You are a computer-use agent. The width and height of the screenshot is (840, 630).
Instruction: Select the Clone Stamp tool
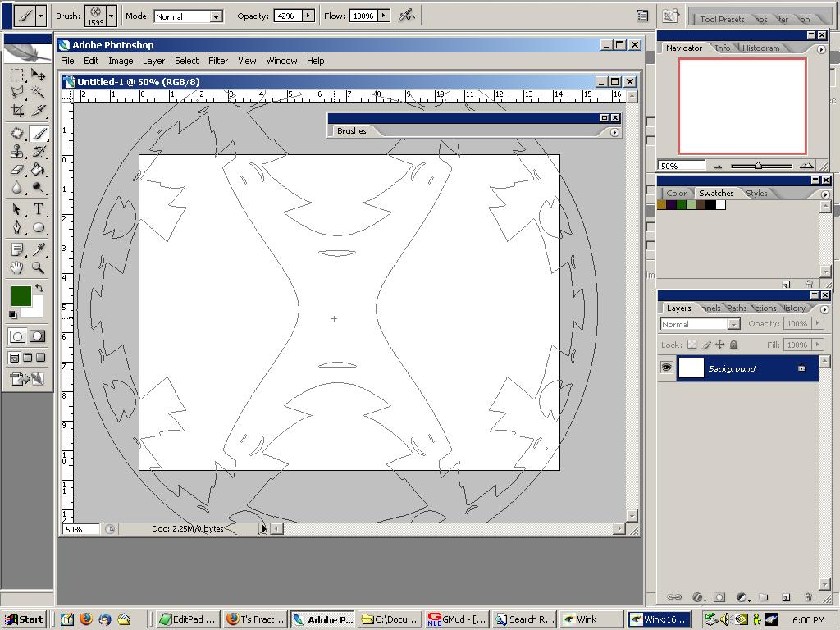click(x=16, y=152)
